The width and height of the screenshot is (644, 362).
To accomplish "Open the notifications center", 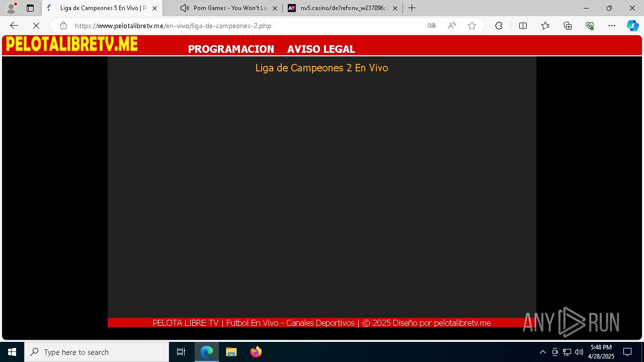I will pyautogui.click(x=627, y=352).
